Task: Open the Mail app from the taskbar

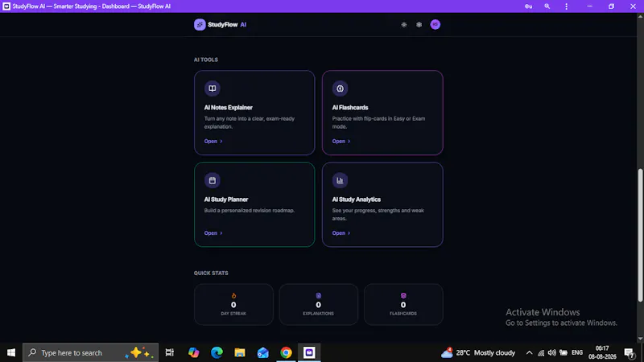Action: (263, 352)
